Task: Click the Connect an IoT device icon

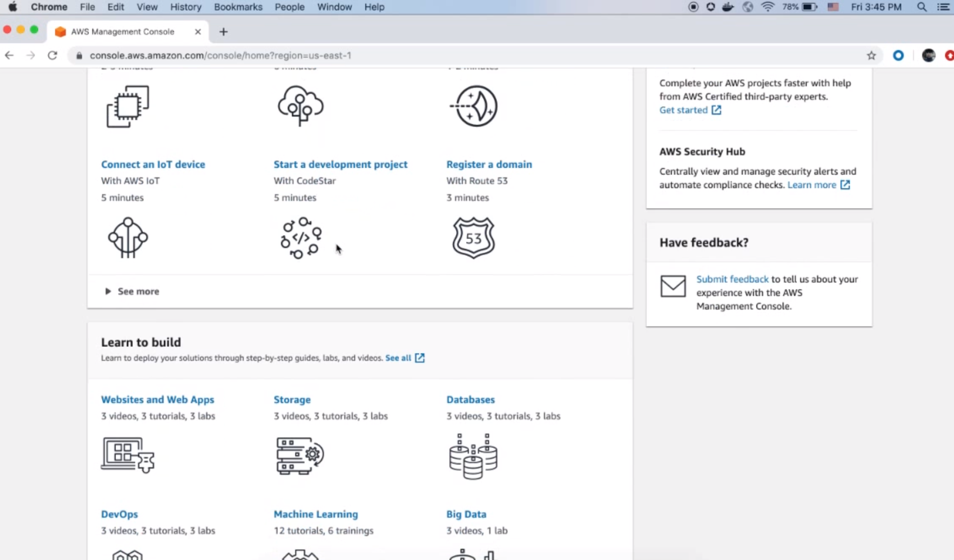Action: [128, 238]
